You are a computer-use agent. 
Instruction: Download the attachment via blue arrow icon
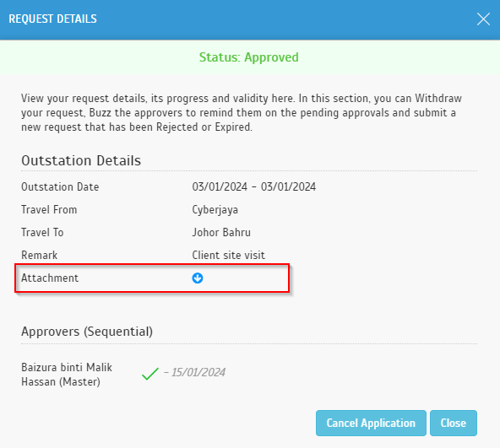pos(198,278)
